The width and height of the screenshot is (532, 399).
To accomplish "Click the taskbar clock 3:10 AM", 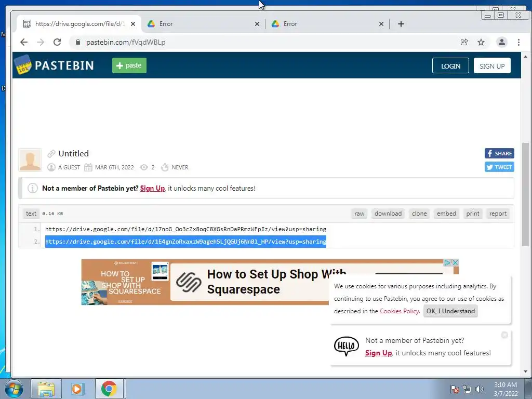I will (x=506, y=389).
